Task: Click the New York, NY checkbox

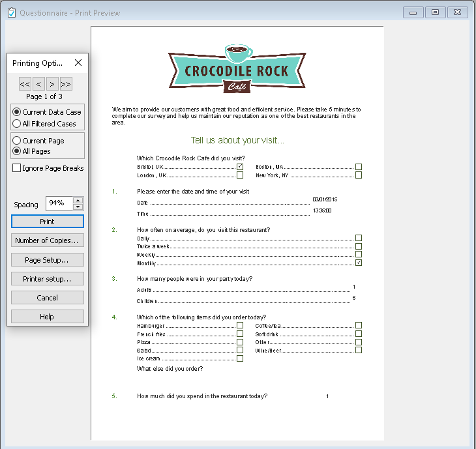Action: point(359,175)
